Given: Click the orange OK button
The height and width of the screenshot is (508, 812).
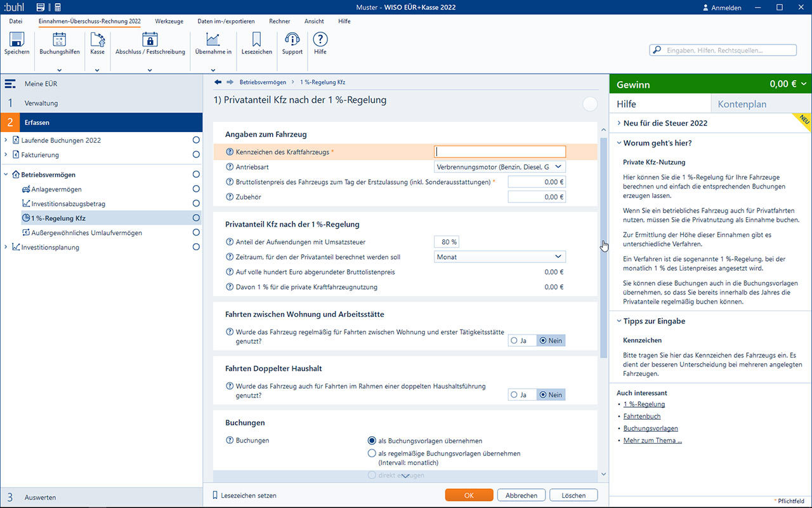Looking at the screenshot, I should [x=469, y=495].
